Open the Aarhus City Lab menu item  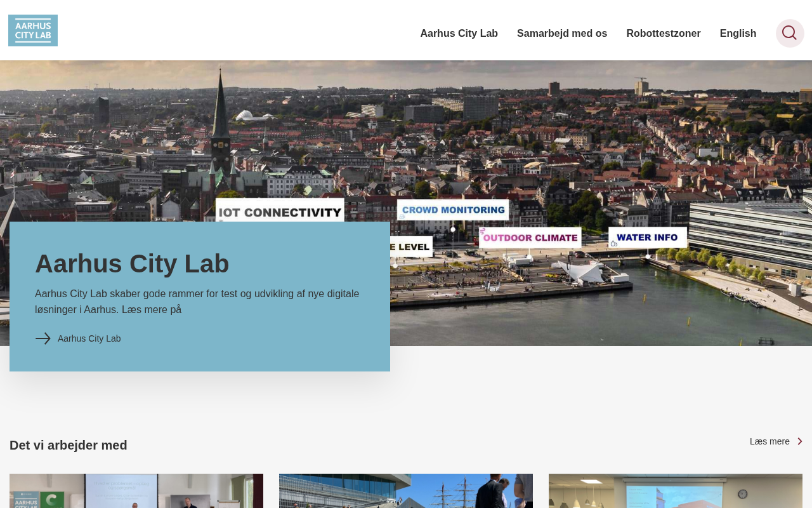click(459, 33)
